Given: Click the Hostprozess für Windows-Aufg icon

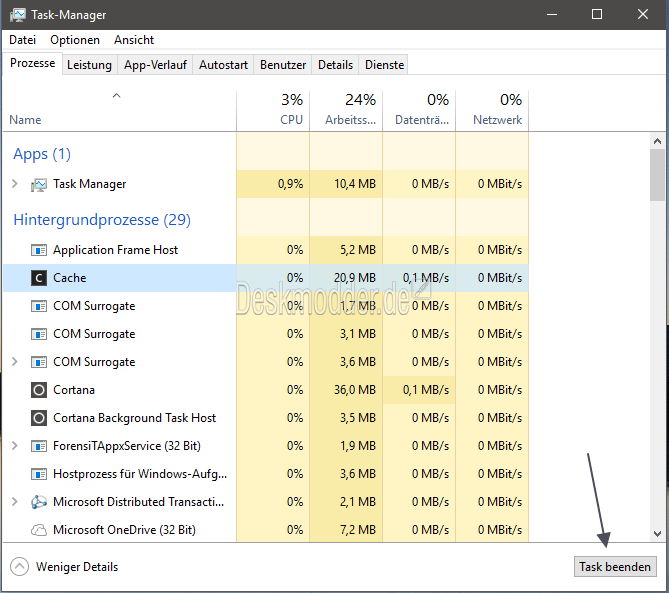Looking at the screenshot, I should [39, 474].
